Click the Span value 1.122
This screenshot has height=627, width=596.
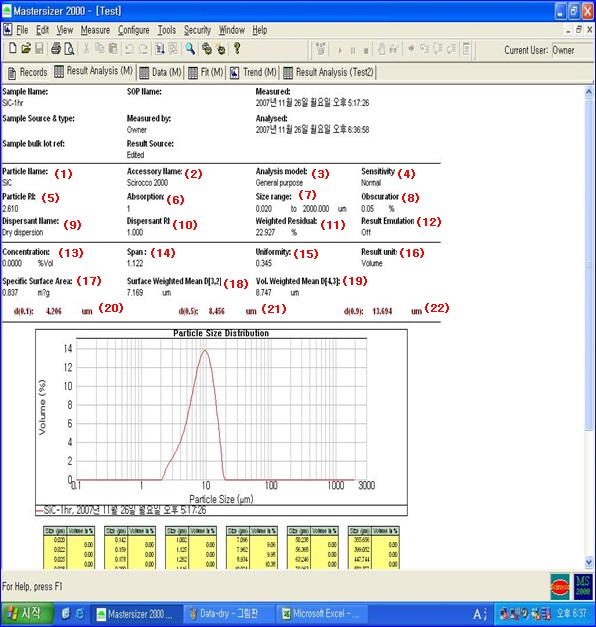tap(135, 263)
